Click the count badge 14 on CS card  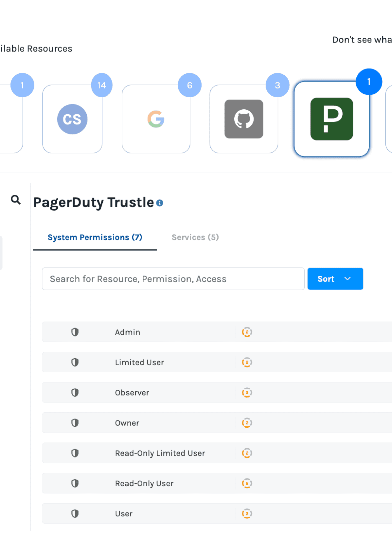102,85
